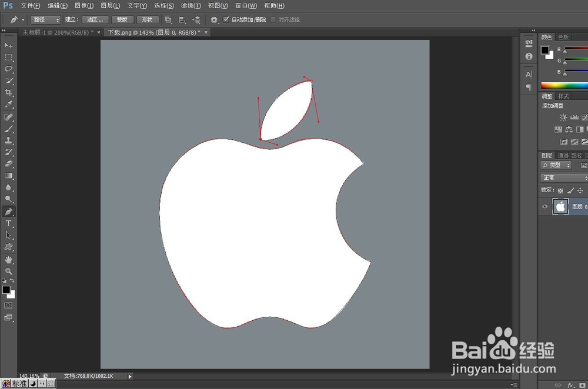This screenshot has height=389, width=588.
Task: Change screen mode from toolbox
Action: click(x=8, y=318)
